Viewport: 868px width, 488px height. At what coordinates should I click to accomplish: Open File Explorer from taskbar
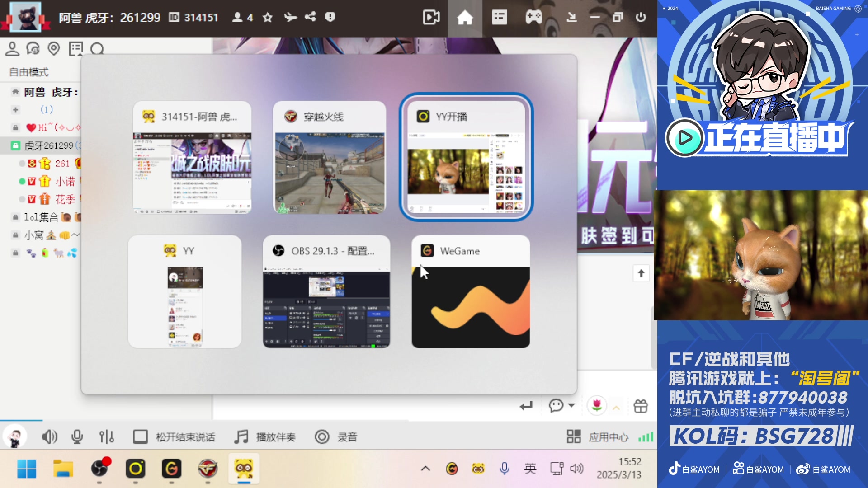click(63, 469)
